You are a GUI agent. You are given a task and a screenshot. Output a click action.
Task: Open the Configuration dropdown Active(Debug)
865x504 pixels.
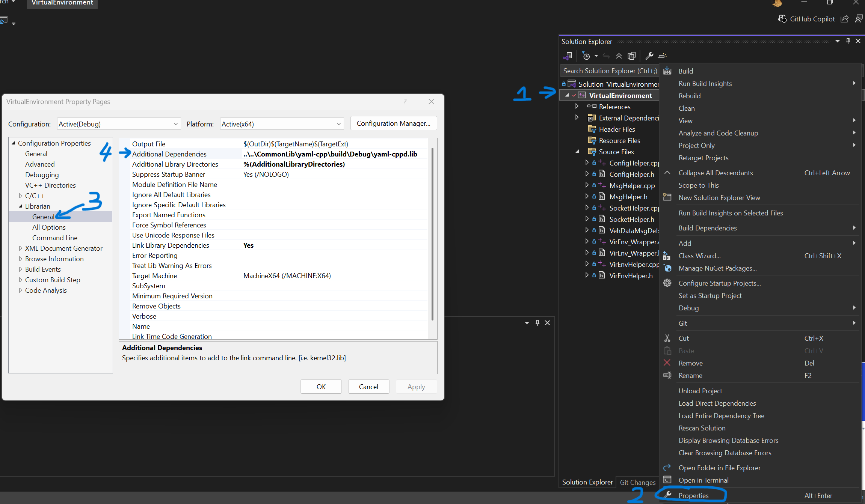click(119, 124)
